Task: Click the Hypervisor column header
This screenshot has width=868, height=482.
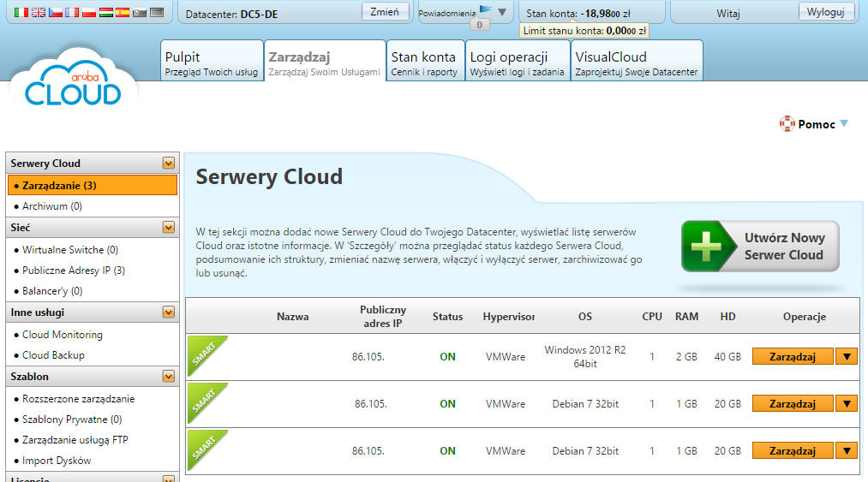Action: point(509,317)
